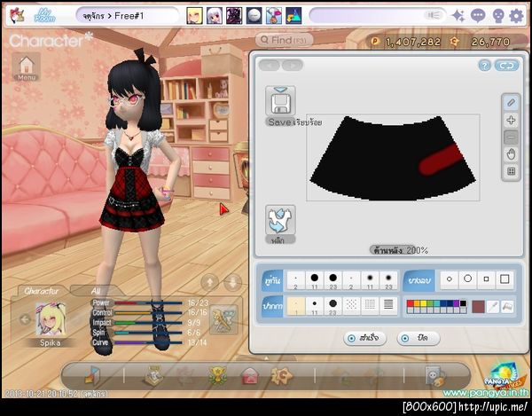Pick the black color swatch
This screenshot has width=532, height=416.
pyautogui.click(x=463, y=303)
